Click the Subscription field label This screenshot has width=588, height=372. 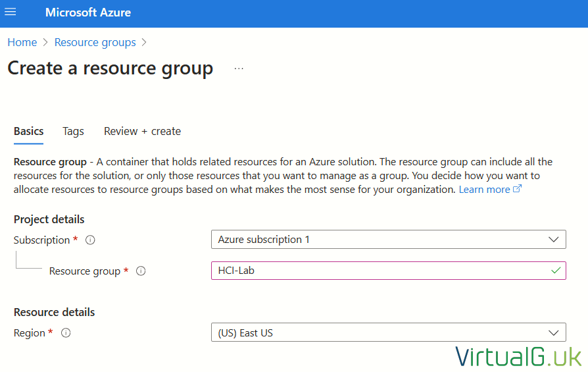coord(41,240)
